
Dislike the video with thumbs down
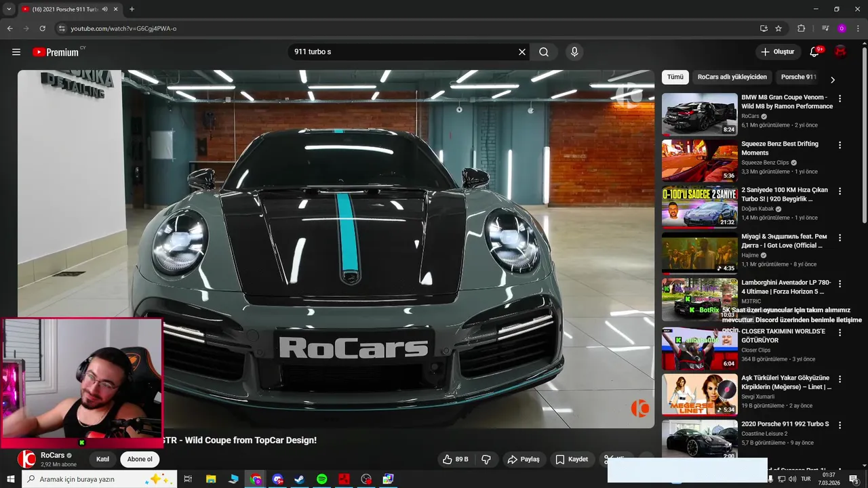pyautogui.click(x=486, y=460)
